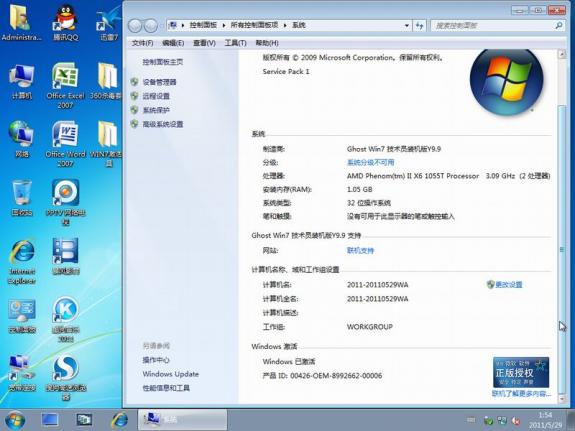
Task: Open 设备管理器 (Device Manager) link
Action: tap(160, 82)
